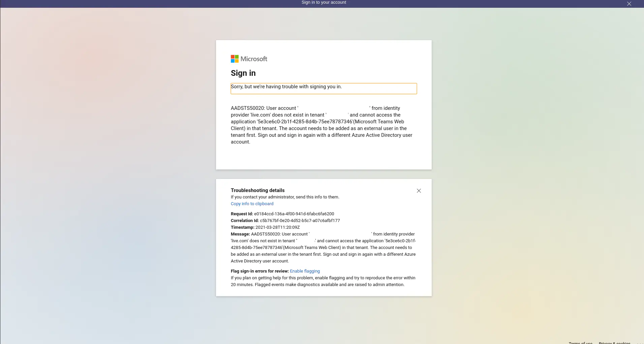The image size is (644, 344).
Task: Click the yellow square in the Microsoft logo
Action: coord(236,61)
